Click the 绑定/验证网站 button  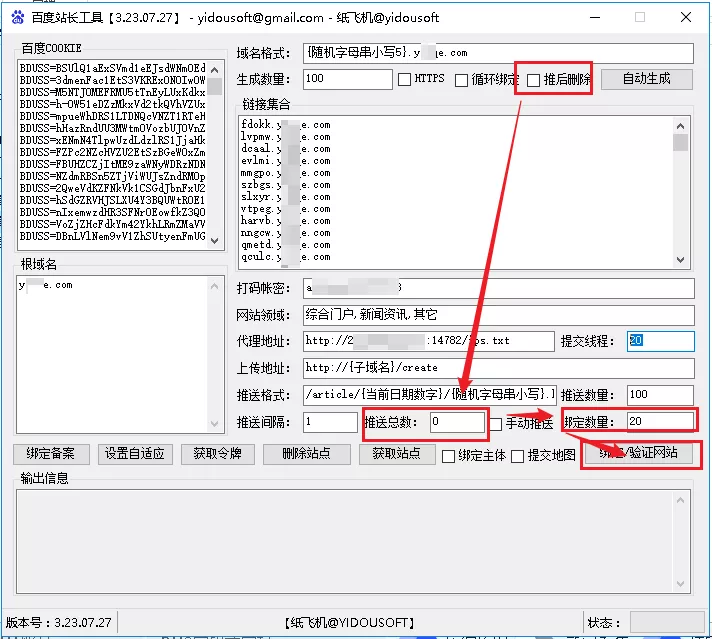tap(639, 453)
